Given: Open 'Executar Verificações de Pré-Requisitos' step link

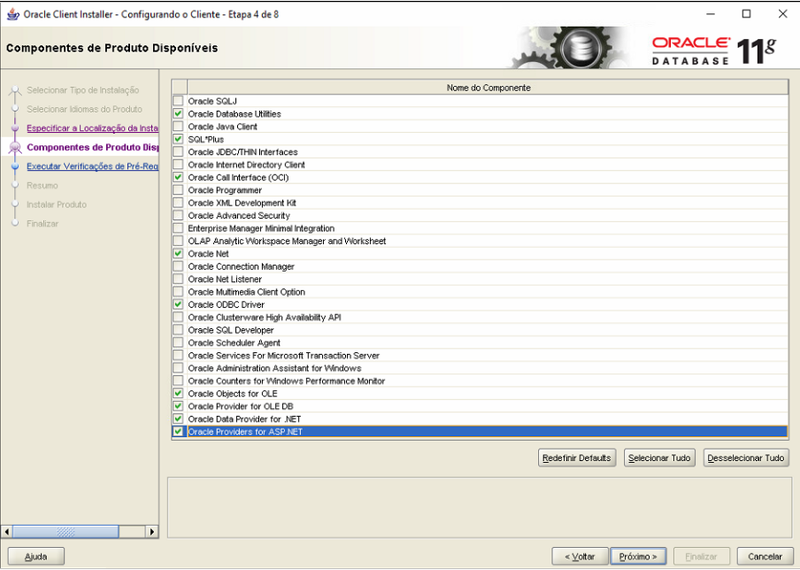Looking at the screenshot, I should (92, 166).
